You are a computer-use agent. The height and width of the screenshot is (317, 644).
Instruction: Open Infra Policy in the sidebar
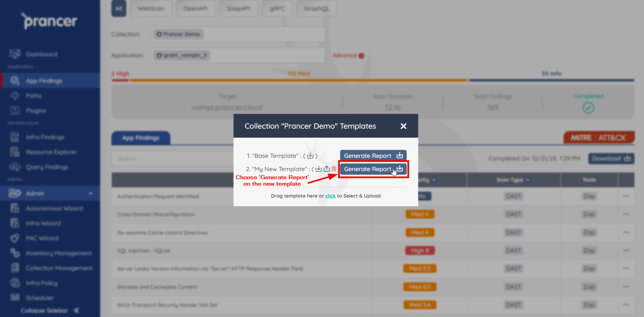coord(42,283)
